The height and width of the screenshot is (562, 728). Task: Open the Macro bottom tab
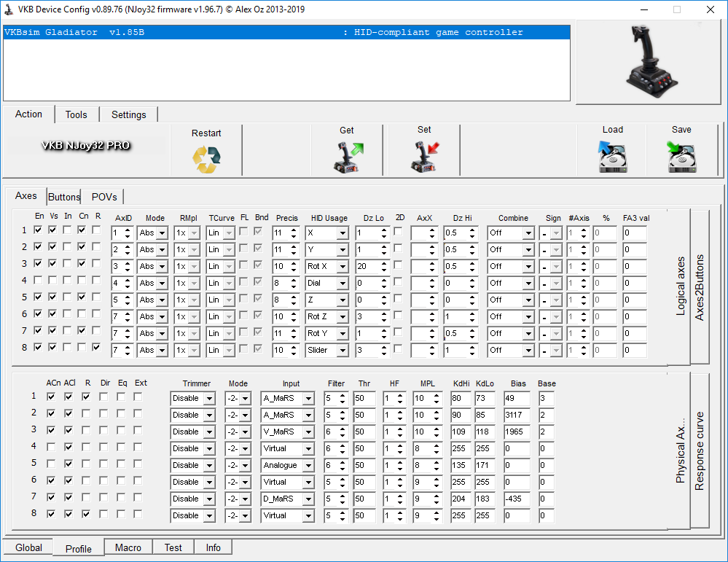[128, 547]
